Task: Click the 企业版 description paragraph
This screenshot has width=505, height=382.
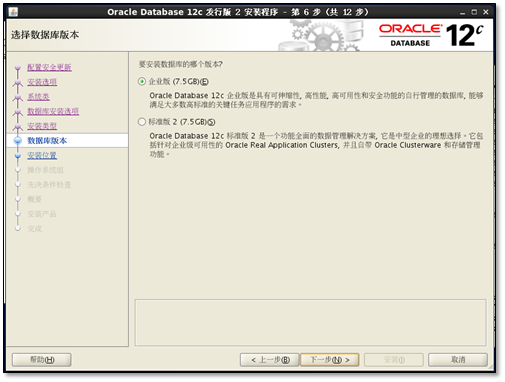Action: point(316,100)
